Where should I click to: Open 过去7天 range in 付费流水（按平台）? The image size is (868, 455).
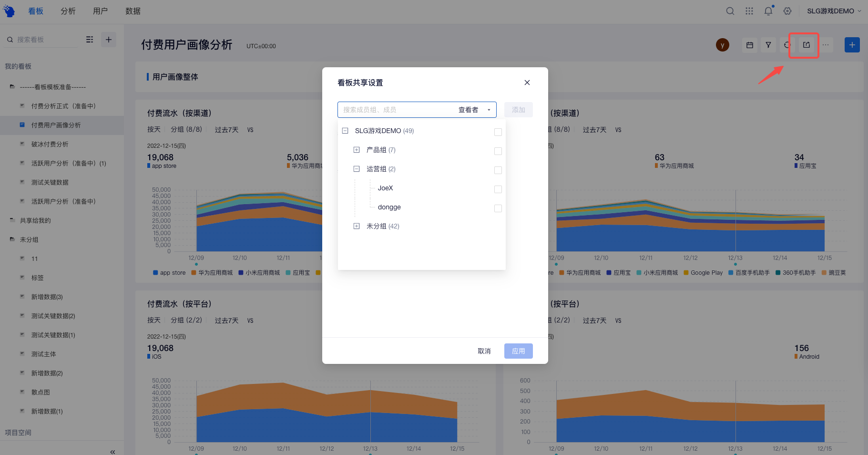point(226,321)
